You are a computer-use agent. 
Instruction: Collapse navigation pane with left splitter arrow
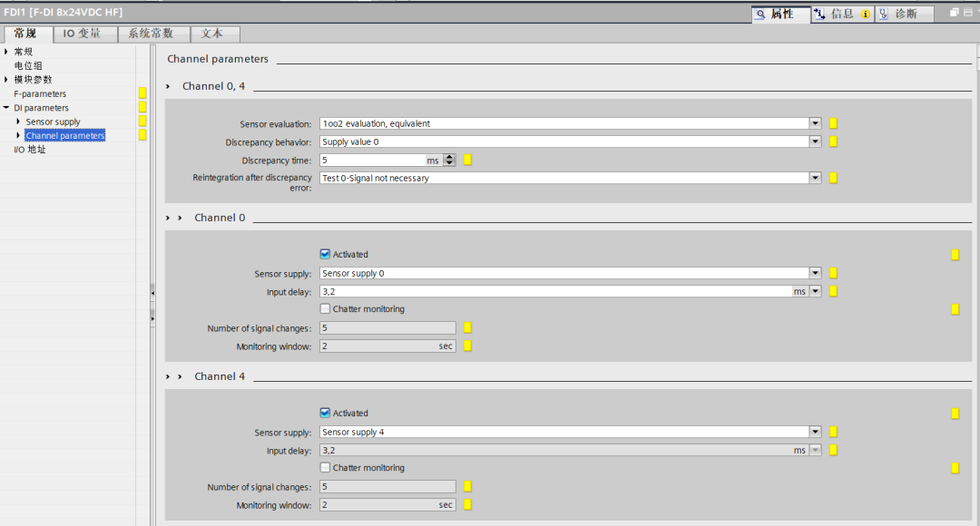(152, 292)
